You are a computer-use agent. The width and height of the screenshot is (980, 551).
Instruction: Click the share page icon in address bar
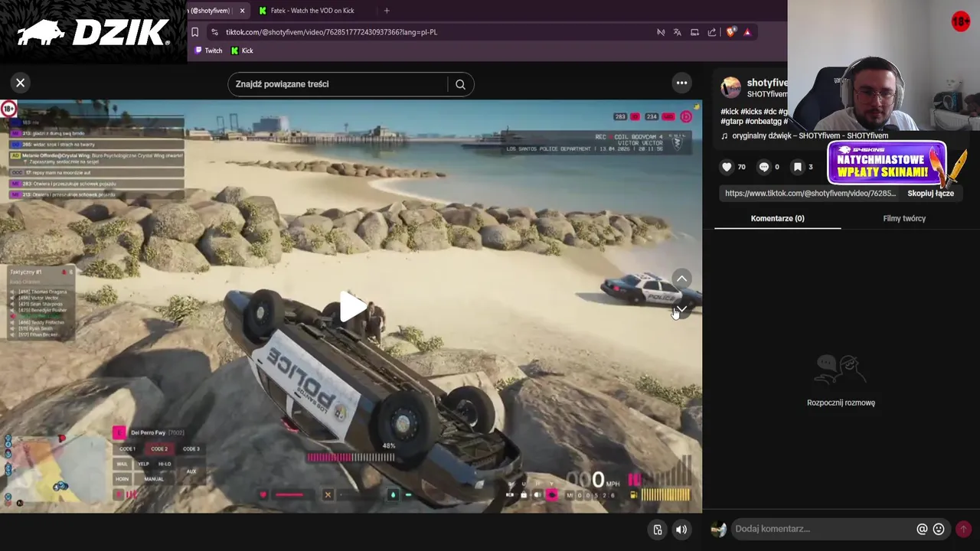[712, 32]
